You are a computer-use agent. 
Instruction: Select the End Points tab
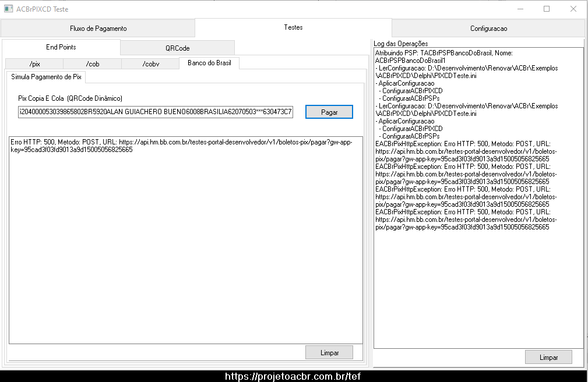coord(61,47)
